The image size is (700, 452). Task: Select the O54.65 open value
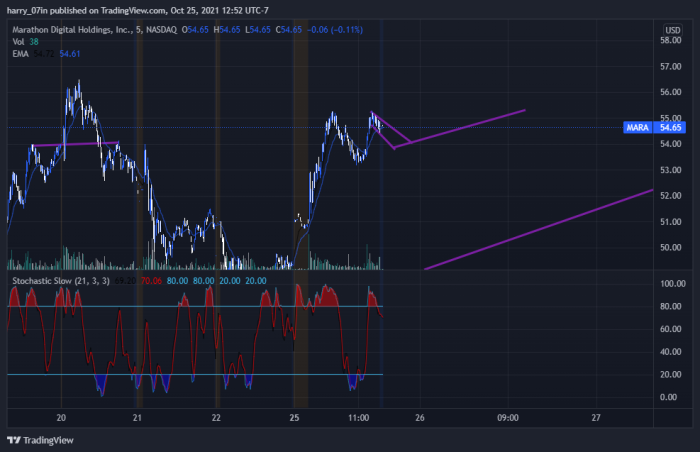coord(195,30)
